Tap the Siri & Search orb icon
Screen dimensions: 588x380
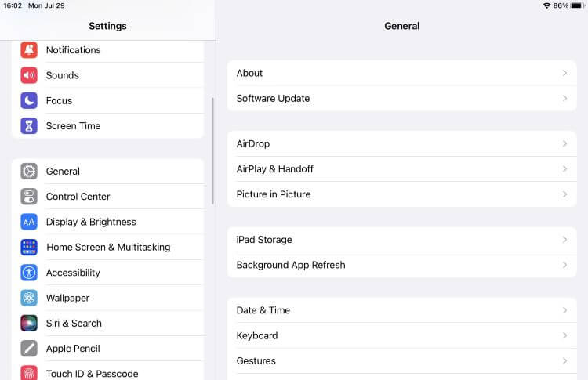29,323
